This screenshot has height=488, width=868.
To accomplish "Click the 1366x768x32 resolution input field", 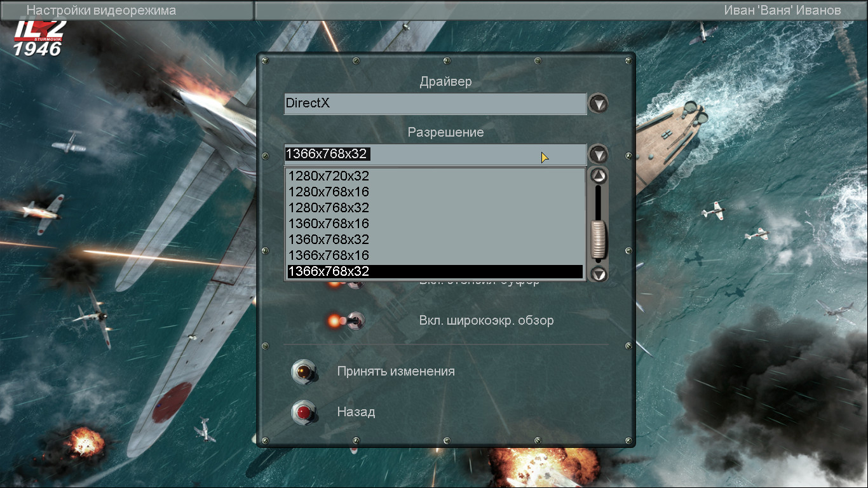I will tap(435, 154).
